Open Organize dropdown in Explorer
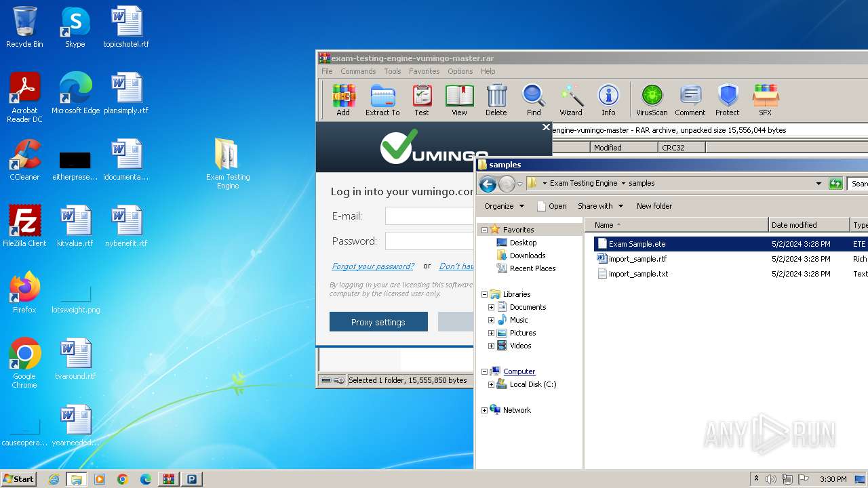 (504, 206)
